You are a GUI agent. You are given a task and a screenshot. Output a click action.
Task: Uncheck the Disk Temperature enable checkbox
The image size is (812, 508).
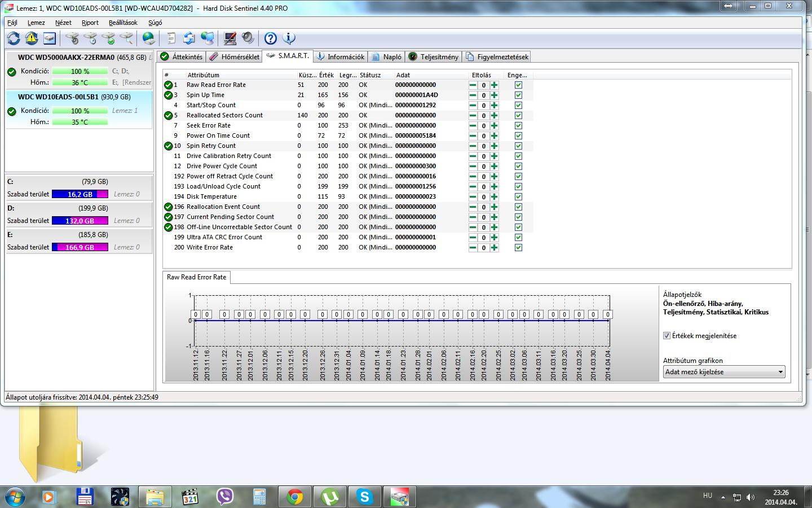518,197
